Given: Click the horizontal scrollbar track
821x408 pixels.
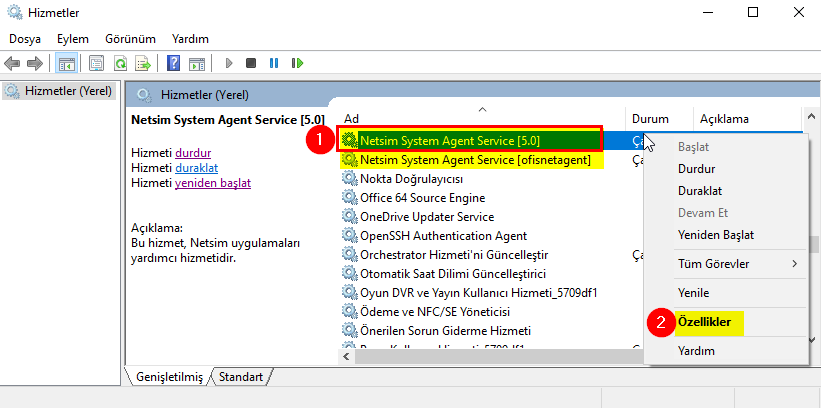Looking at the screenshot, I should [x=497, y=357].
